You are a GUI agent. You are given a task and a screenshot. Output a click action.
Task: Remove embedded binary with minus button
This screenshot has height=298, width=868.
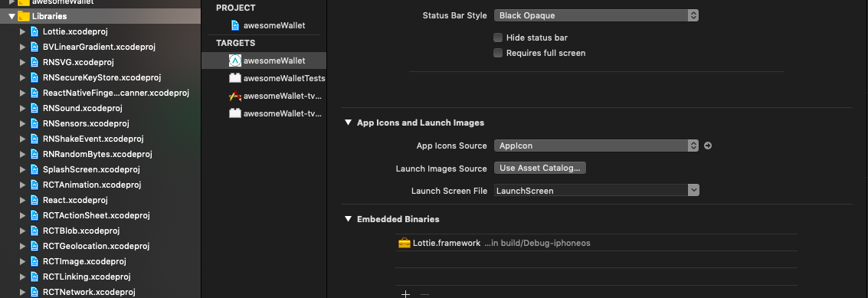(424, 294)
